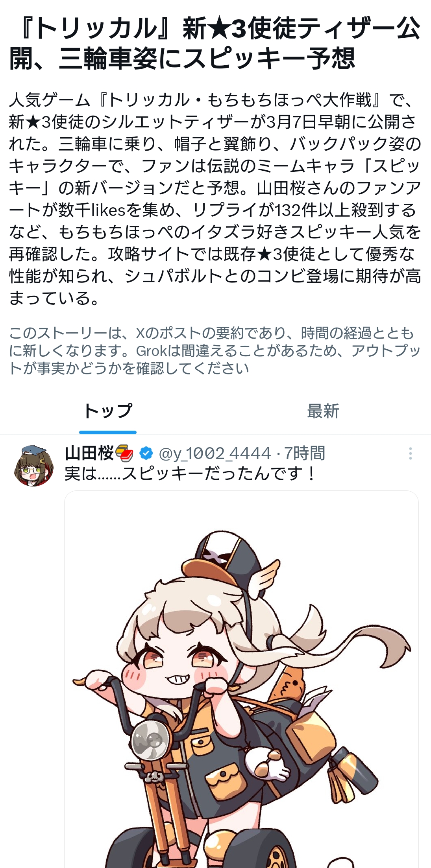Tap the blue verified badge
Image resolution: width=431 pixels, height=868 pixels.
coord(146,453)
